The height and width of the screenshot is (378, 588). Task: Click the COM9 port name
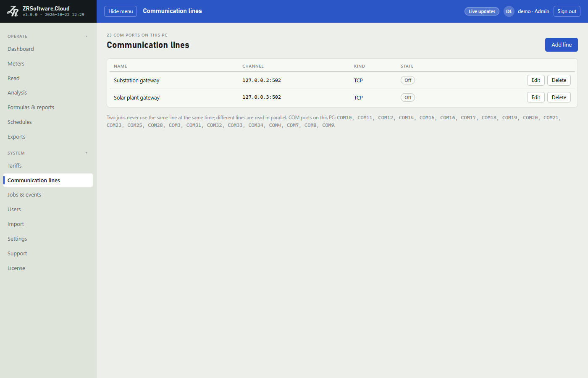tap(328, 125)
